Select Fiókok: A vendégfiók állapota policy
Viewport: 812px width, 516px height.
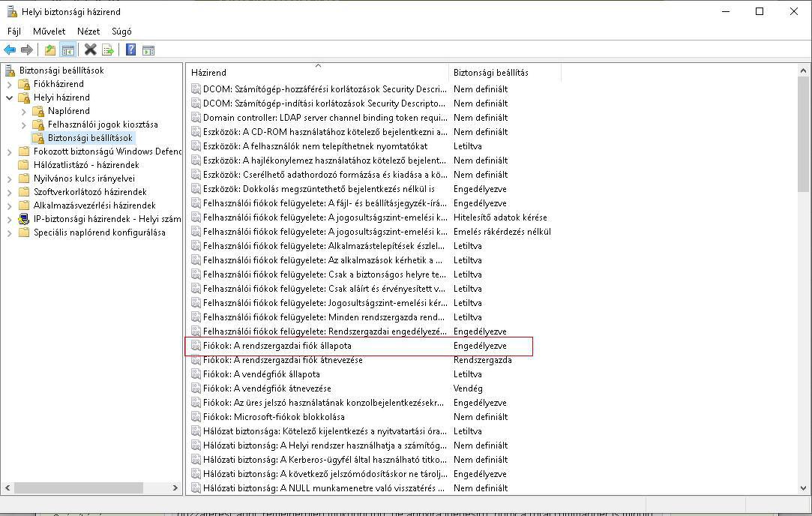[262, 374]
